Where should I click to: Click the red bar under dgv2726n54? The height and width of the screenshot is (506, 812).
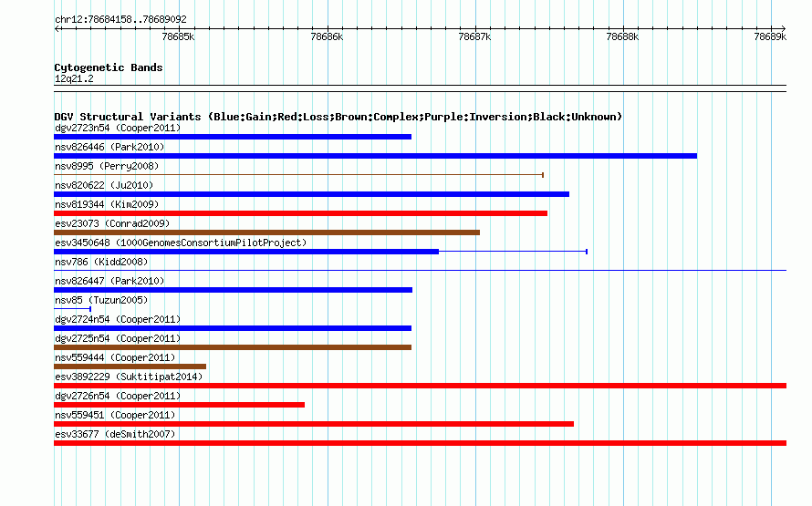click(179, 405)
